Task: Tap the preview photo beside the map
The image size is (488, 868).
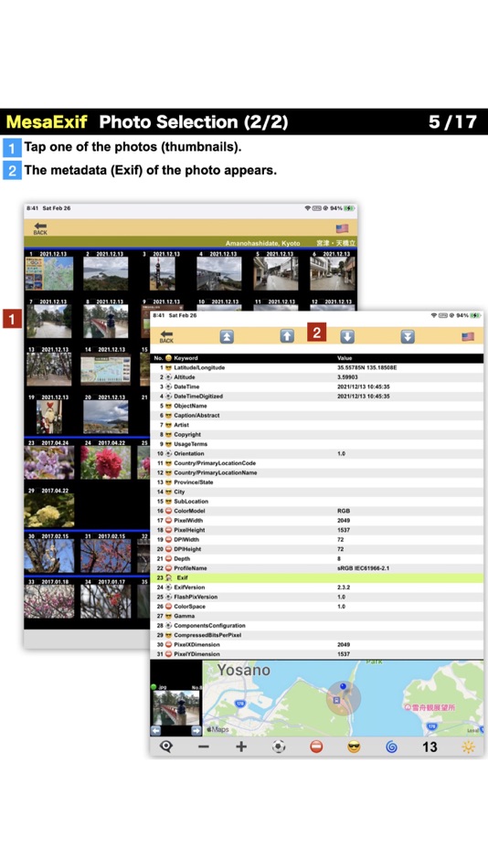Action: tap(176, 707)
